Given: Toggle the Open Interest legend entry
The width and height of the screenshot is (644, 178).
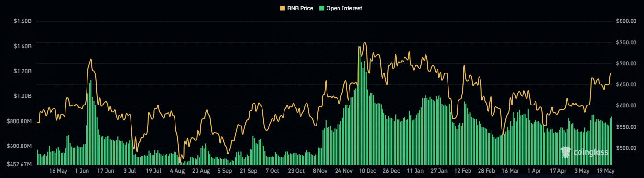Looking at the screenshot, I should click(340, 8).
